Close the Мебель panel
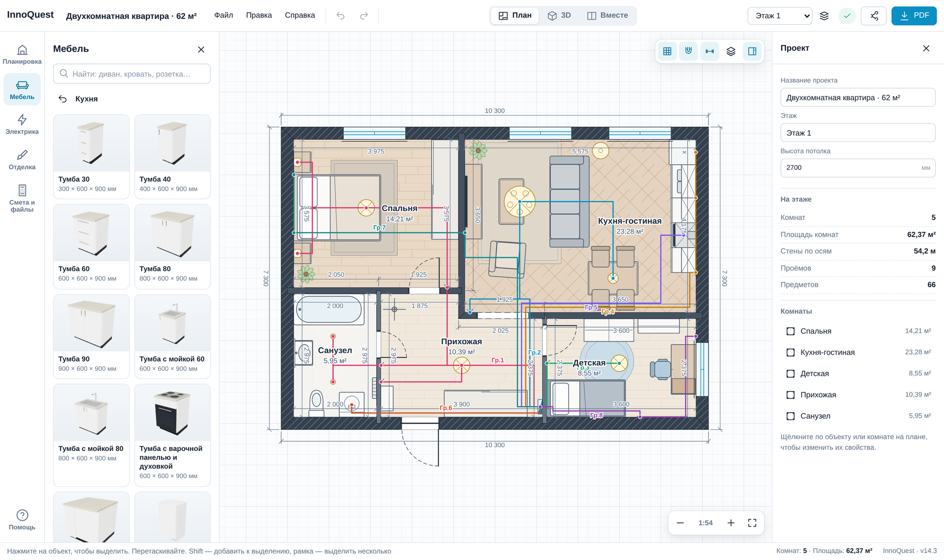 coord(201,49)
